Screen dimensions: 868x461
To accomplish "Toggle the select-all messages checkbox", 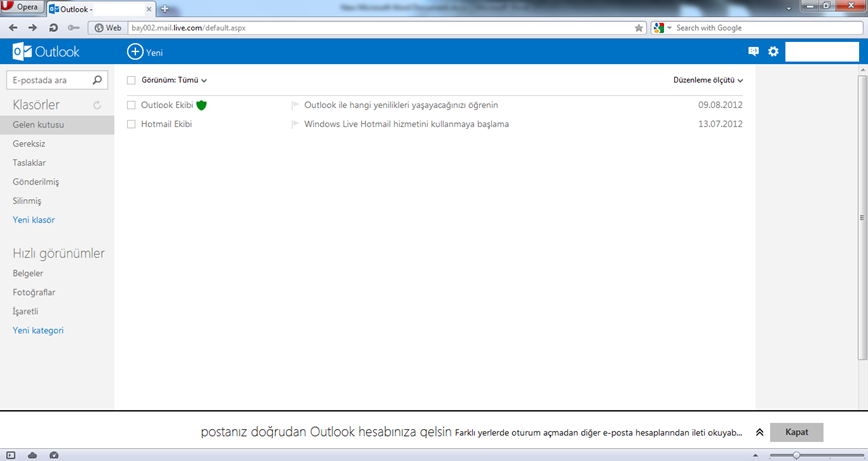I will (x=131, y=80).
